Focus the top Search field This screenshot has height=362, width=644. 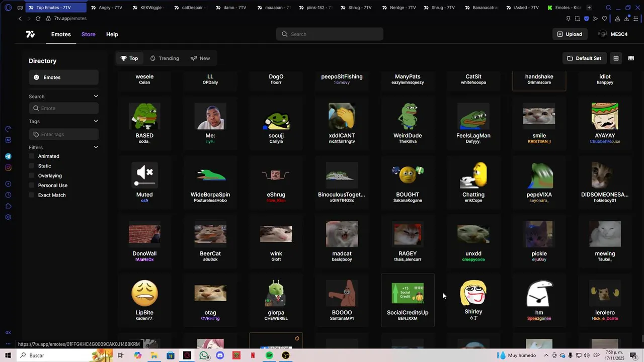click(330, 34)
